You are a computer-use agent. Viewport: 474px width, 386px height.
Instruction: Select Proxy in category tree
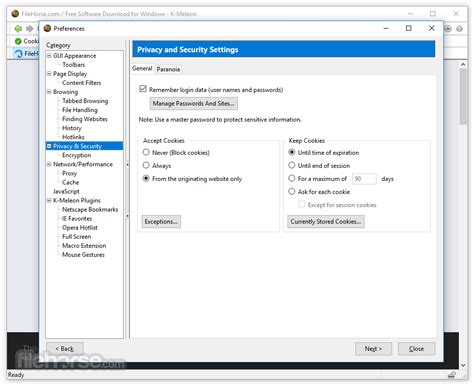pyautogui.click(x=69, y=173)
